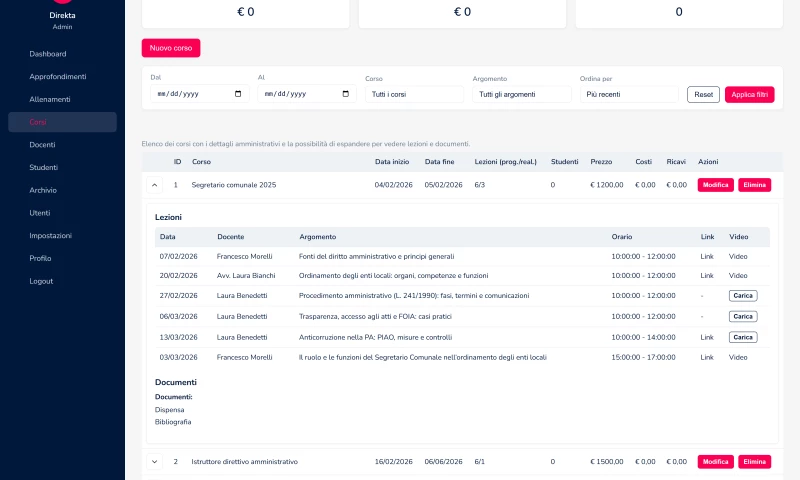The width and height of the screenshot is (800, 480).
Task: Open Studenti in sidebar
Action: coord(43,167)
